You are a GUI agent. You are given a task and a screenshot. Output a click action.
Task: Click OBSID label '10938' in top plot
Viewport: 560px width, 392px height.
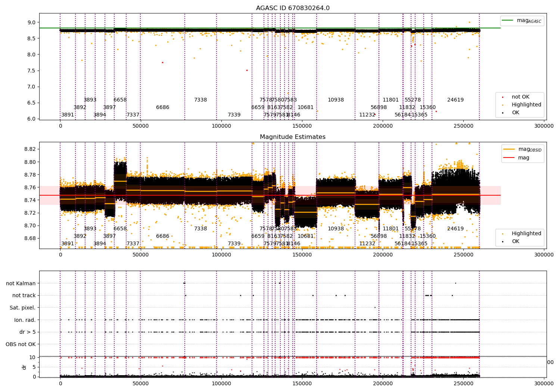point(336,100)
